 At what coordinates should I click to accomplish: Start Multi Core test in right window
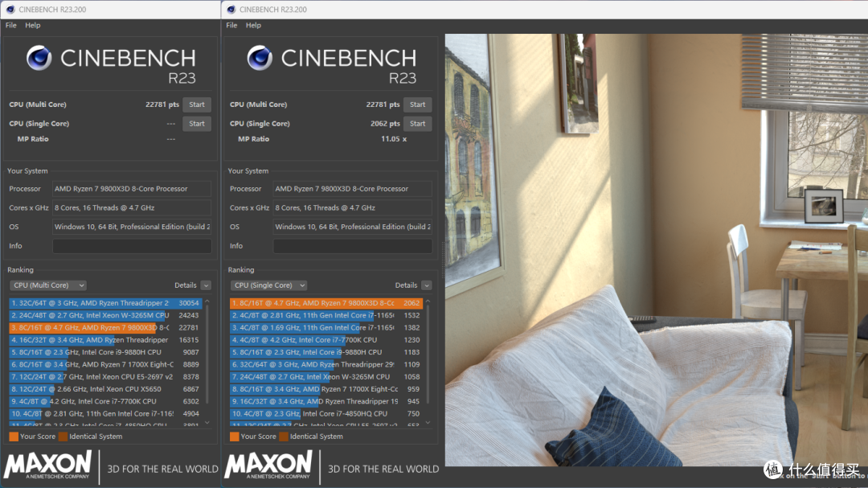[x=417, y=105]
